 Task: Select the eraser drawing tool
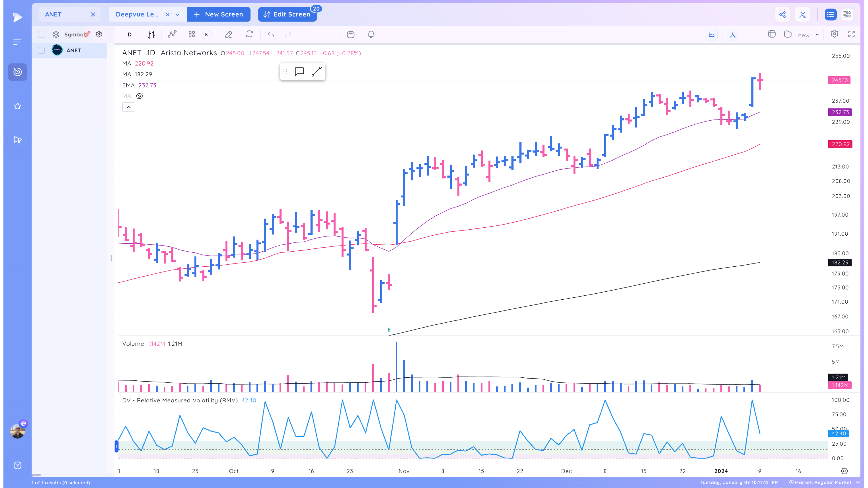pos(229,34)
